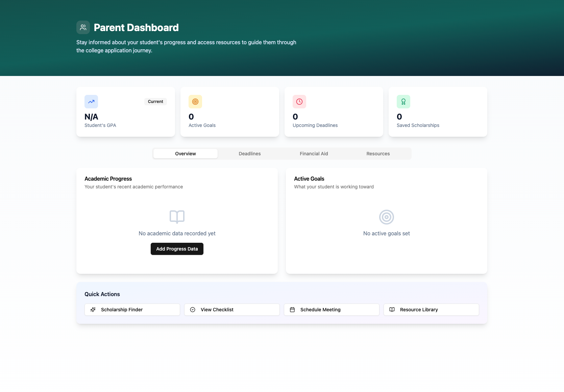Click the yellow Active Goals target icon
Image resolution: width=564 pixels, height=392 pixels.
pos(195,102)
